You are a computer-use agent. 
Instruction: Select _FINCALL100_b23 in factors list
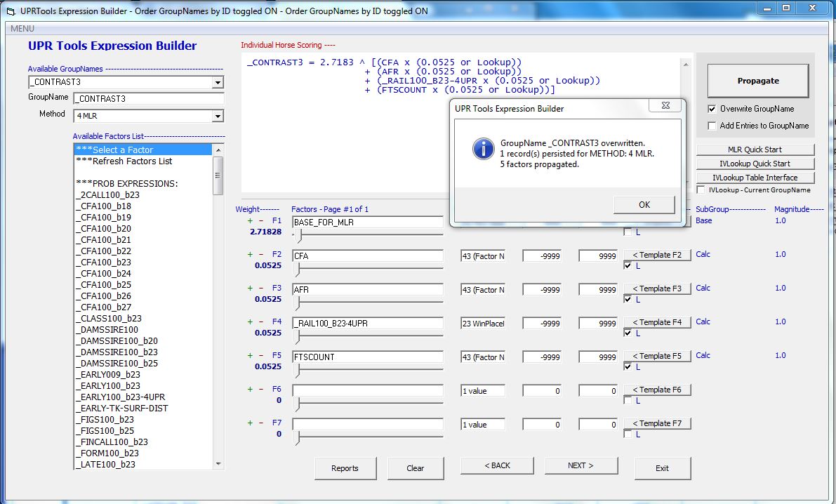[x=143, y=442]
